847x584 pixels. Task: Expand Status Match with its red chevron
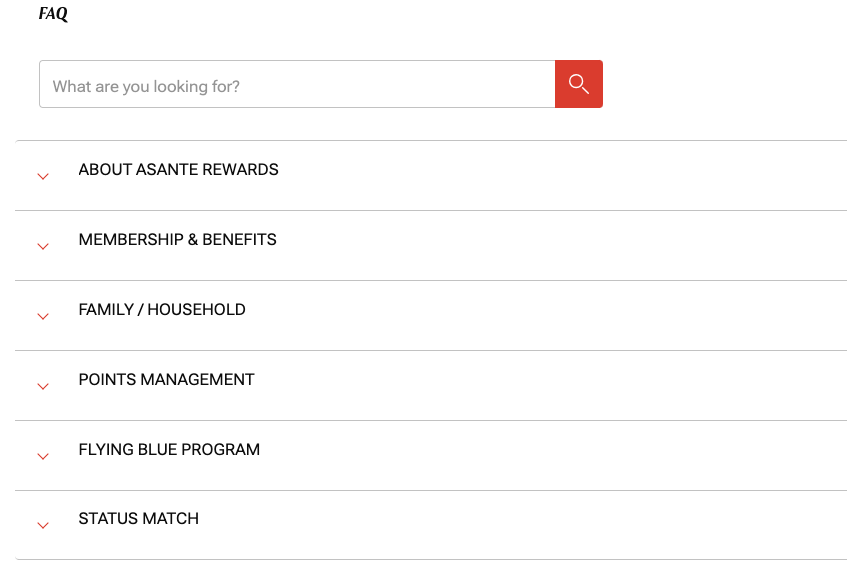coord(43,525)
